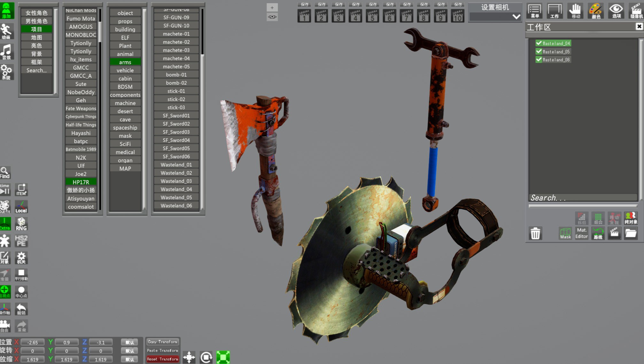Click the time play/pause icon
This screenshot has height=364, width=644.
(x=5, y=190)
